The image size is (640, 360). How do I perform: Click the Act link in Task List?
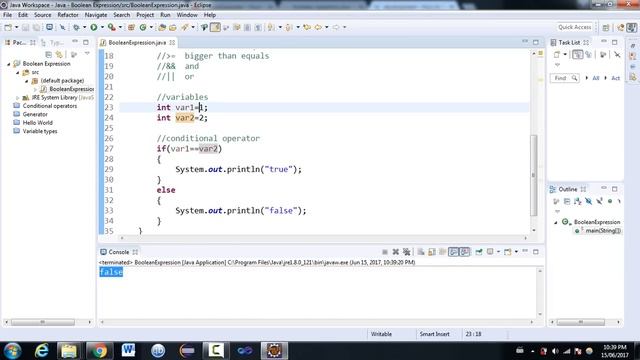point(616,78)
